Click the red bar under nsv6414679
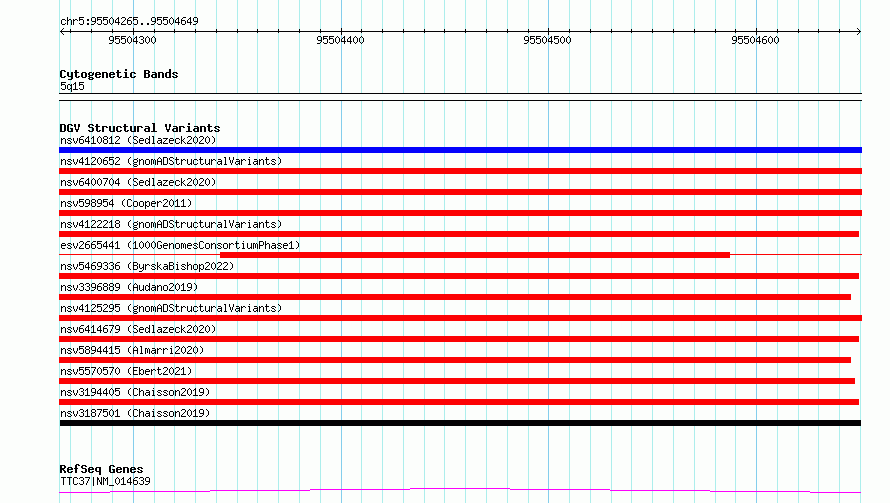Screen dimensions: 890x503 click(459, 339)
